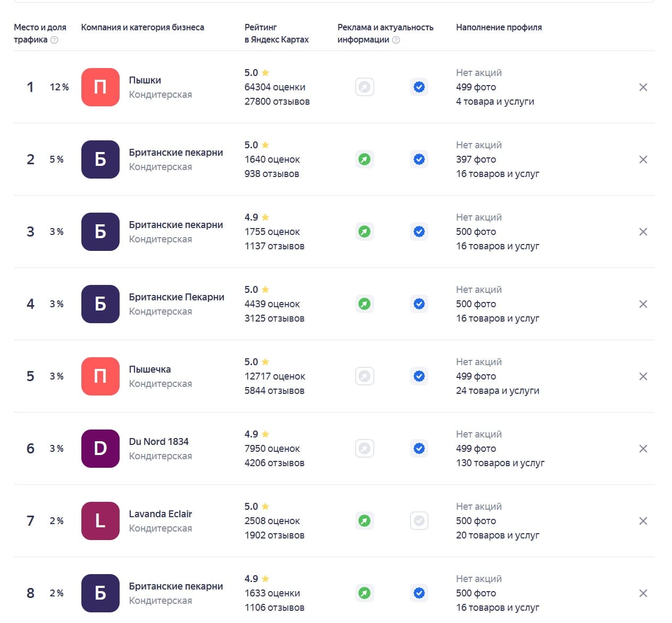Viewport: 672px width, 623px height.
Task: Click green advertising arrow icon in row 2
Action: [x=364, y=159]
